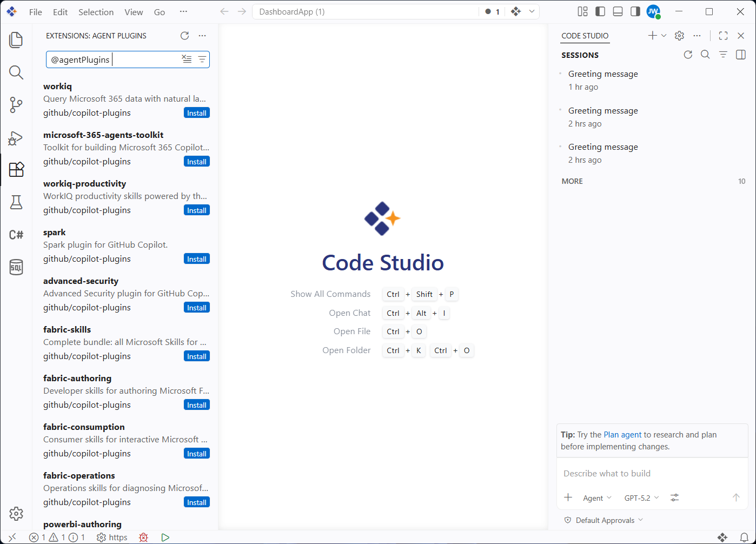Viewport: 756px width, 544px height.
Task: Configure chat tools next to GPT-5.2
Action: pos(674,497)
